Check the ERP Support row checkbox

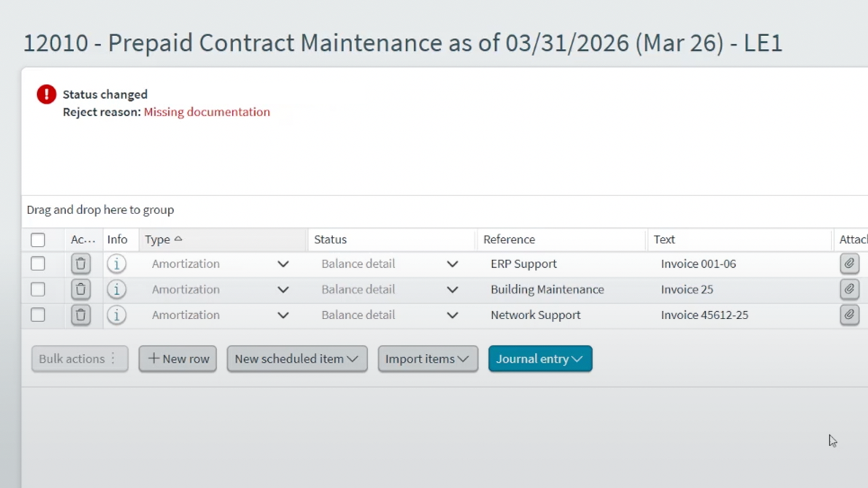tap(38, 264)
